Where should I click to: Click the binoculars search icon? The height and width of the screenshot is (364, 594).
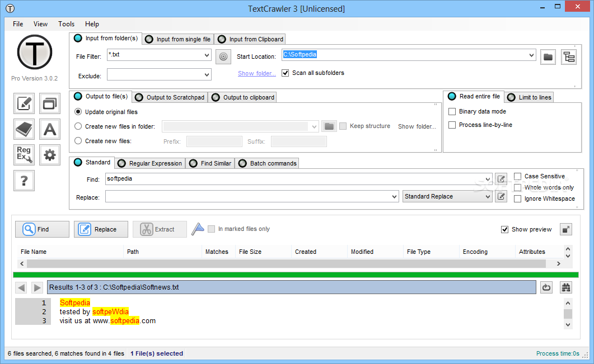pyautogui.click(x=566, y=287)
